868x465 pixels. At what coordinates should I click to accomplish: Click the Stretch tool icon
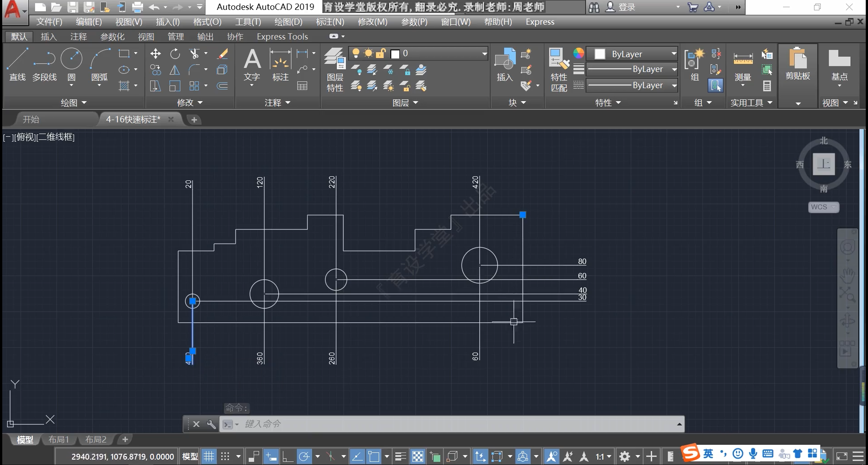(156, 86)
